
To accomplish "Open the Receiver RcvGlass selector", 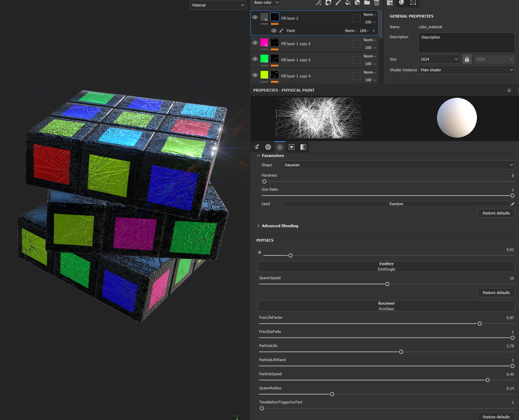I will pyautogui.click(x=386, y=306).
